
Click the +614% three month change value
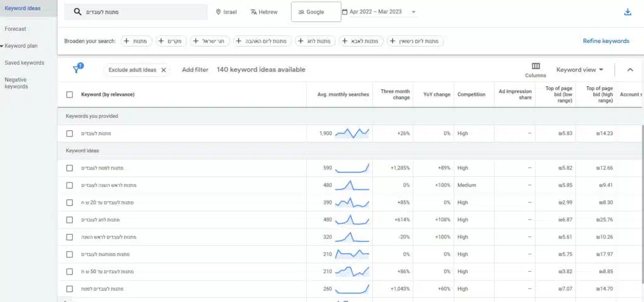pos(402,220)
